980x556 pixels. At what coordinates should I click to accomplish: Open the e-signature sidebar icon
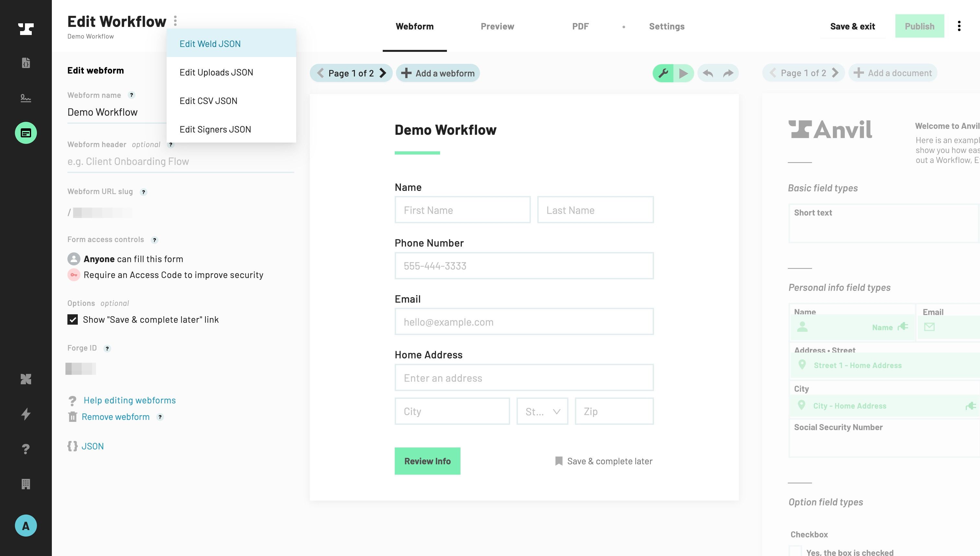[x=26, y=98]
